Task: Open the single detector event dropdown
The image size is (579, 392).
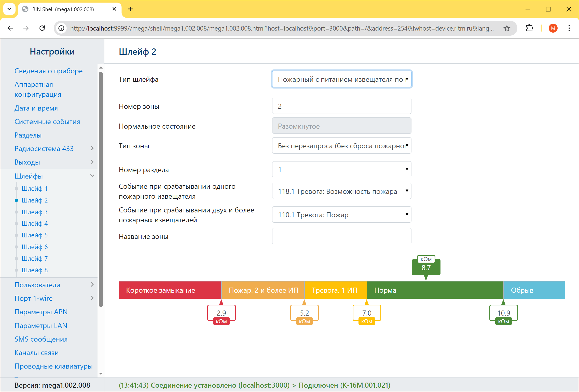Action: click(342, 191)
